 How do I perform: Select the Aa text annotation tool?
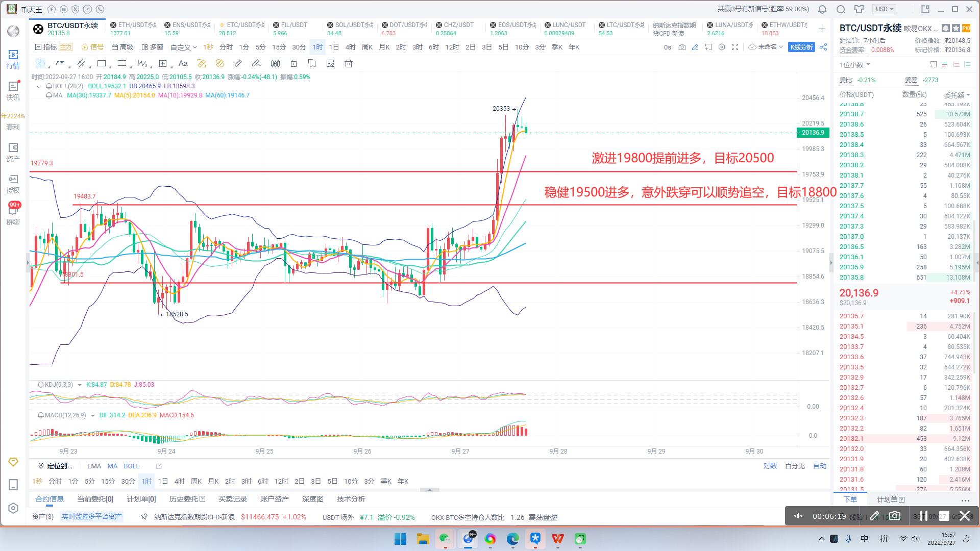click(183, 63)
